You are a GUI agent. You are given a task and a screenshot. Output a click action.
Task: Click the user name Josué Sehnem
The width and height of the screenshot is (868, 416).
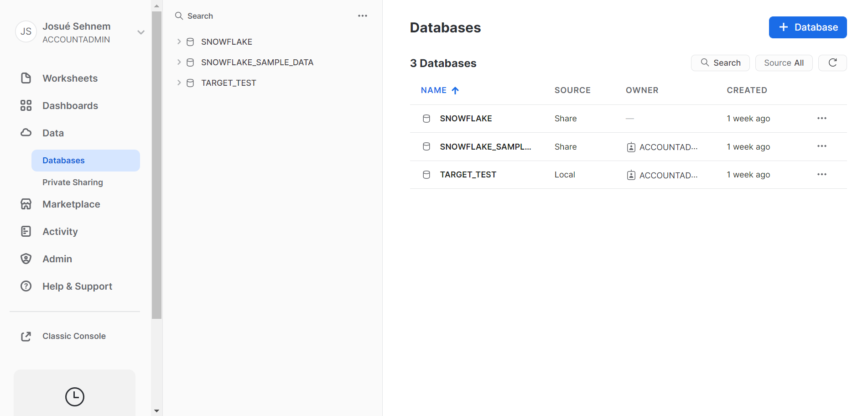click(x=77, y=26)
